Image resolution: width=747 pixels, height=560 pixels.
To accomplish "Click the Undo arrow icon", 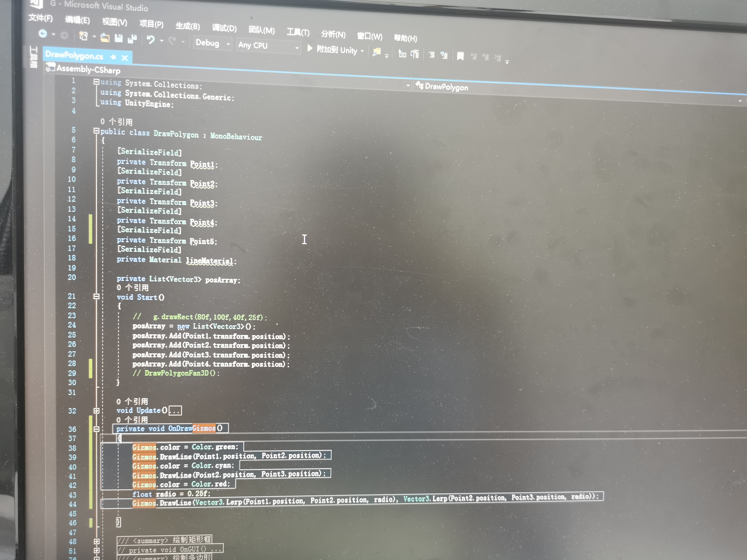I will tap(150, 40).
